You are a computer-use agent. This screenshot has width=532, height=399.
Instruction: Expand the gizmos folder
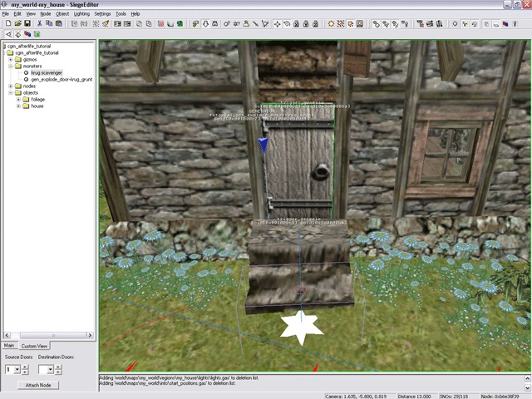(11, 59)
